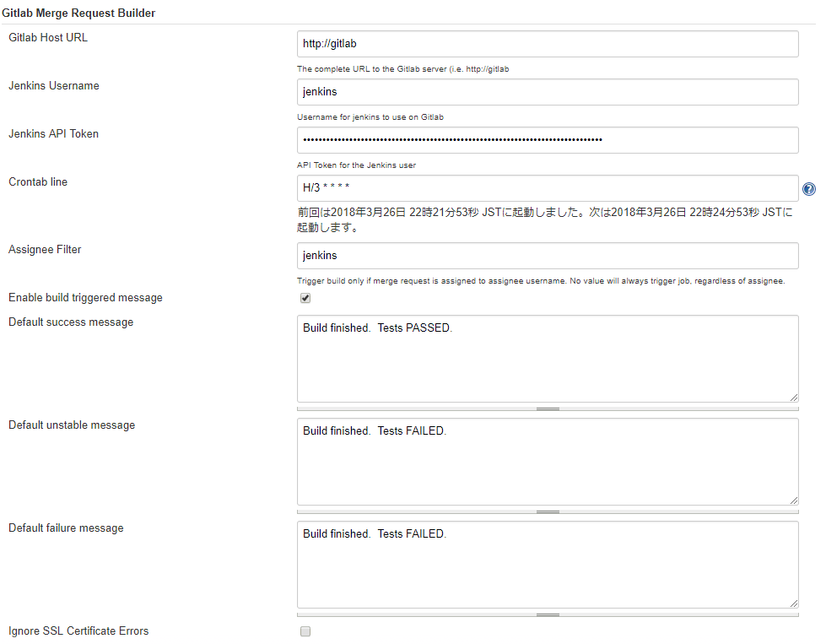Focus the Jenkins Username input
This screenshot has width=826, height=644.
point(548,92)
